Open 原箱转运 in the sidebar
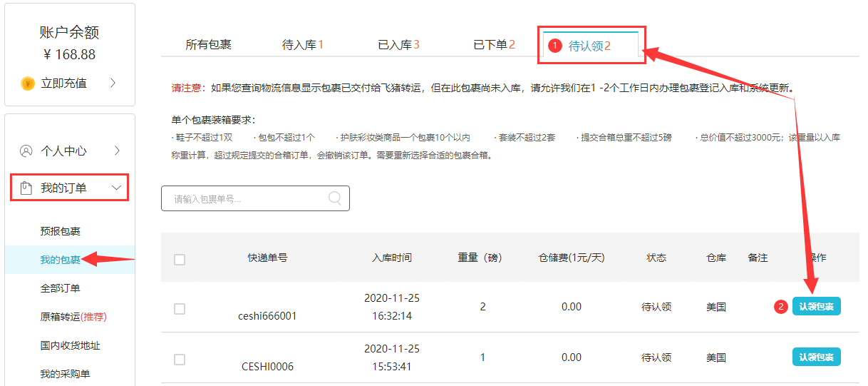868x386 pixels. pyautogui.click(x=73, y=317)
